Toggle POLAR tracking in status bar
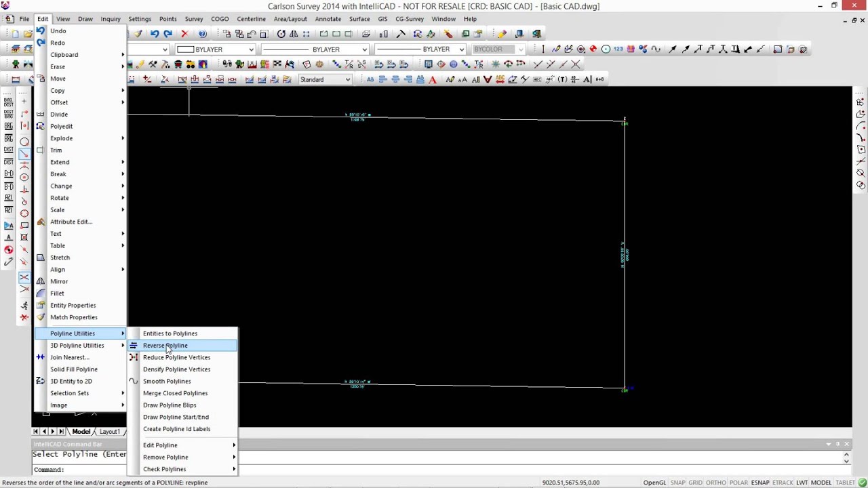The height and width of the screenshot is (488, 868). coord(738,483)
